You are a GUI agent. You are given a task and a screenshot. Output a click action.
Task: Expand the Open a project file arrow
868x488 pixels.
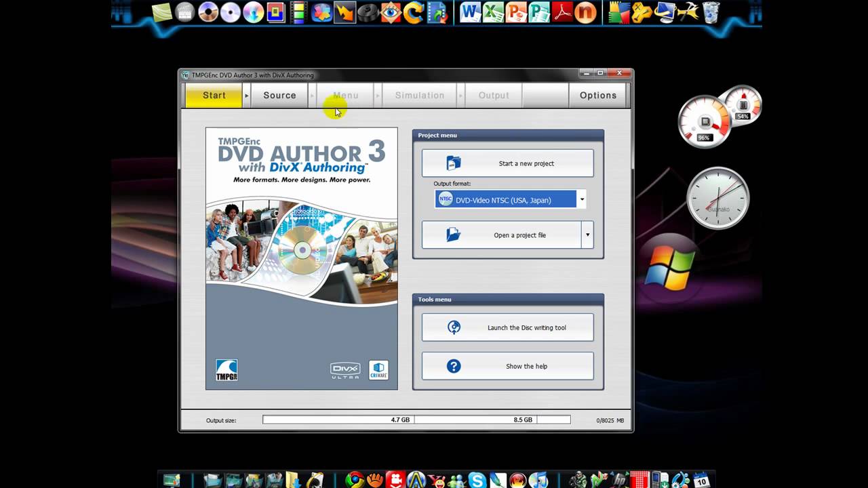[x=587, y=235]
